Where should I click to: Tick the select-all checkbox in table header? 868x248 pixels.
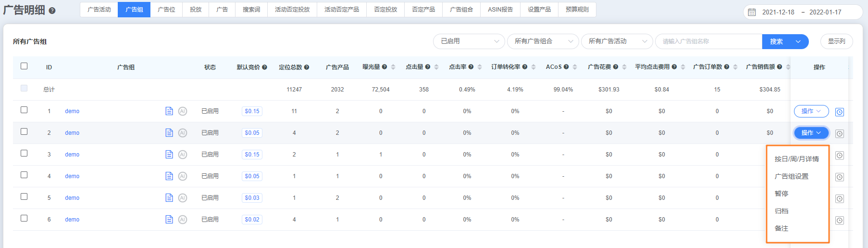click(24, 66)
